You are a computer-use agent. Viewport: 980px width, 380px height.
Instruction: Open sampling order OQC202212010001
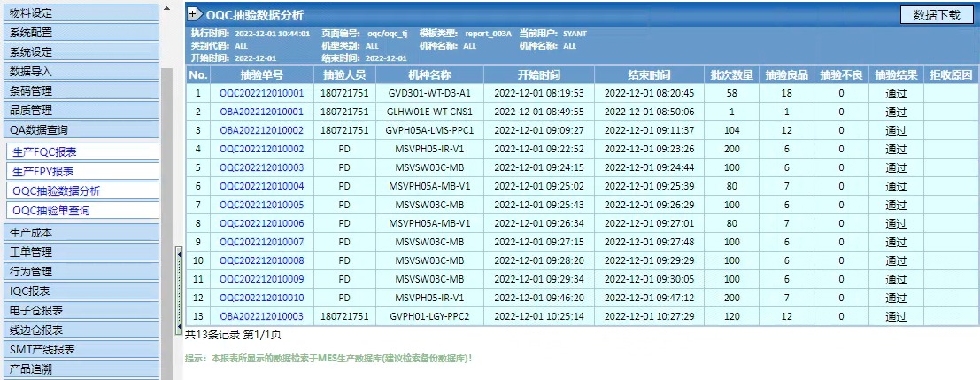coord(261,93)
